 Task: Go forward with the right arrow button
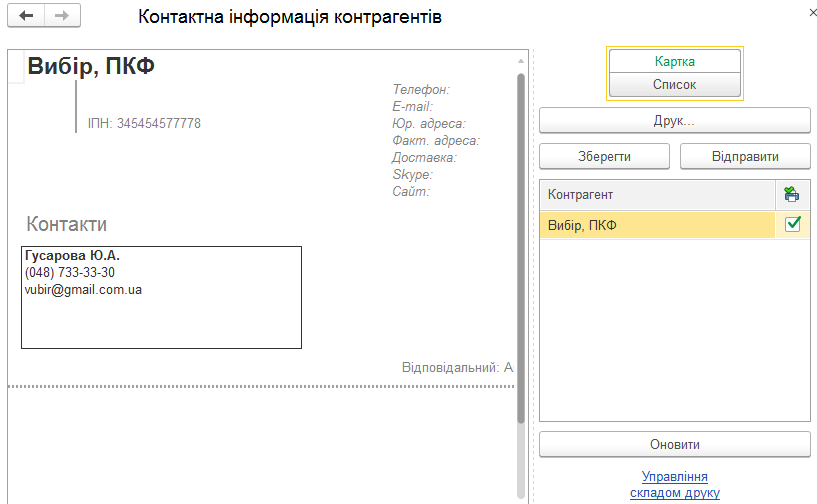62,16
